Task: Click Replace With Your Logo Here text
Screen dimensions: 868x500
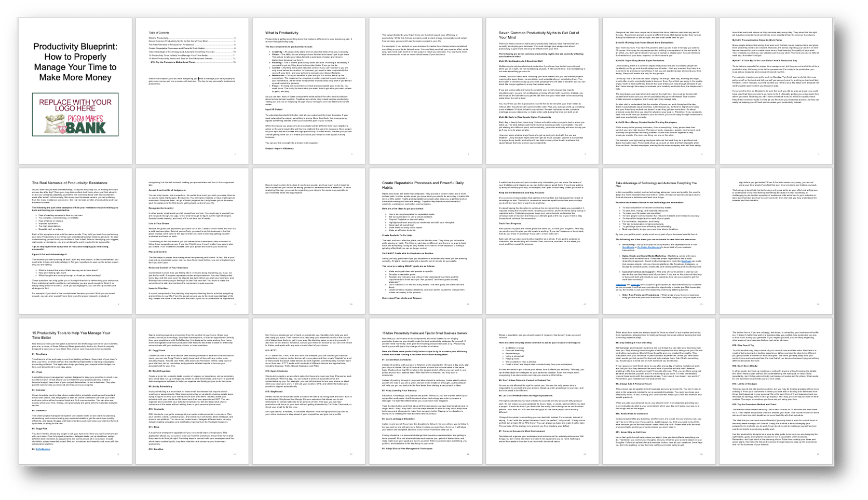Action: 75,105
